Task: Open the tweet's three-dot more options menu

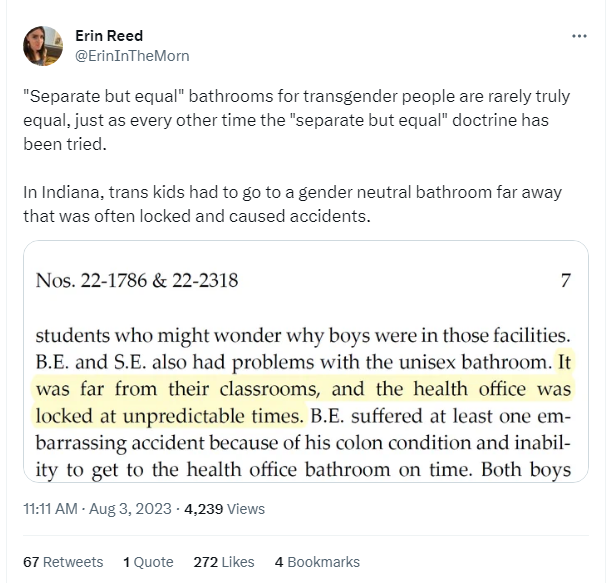Action: pos(579,36)
